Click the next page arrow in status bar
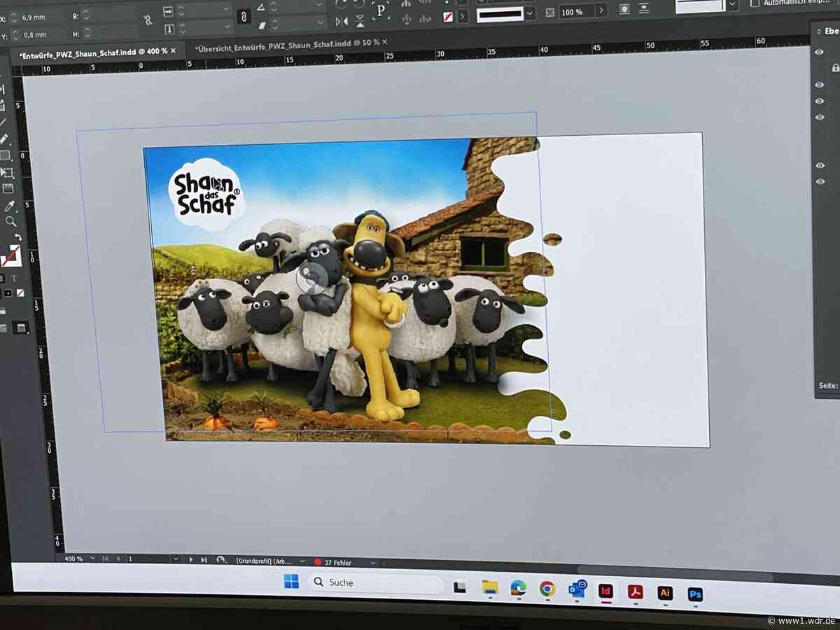 [191, 559]
